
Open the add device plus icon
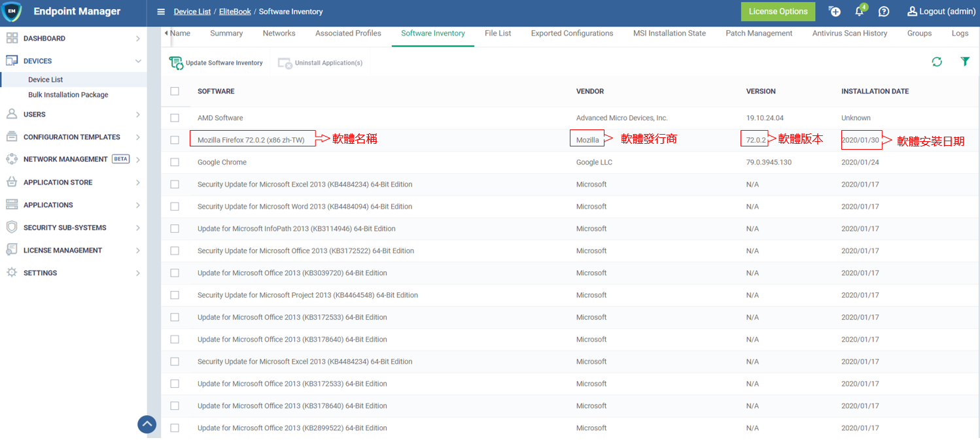coord(834,11)
